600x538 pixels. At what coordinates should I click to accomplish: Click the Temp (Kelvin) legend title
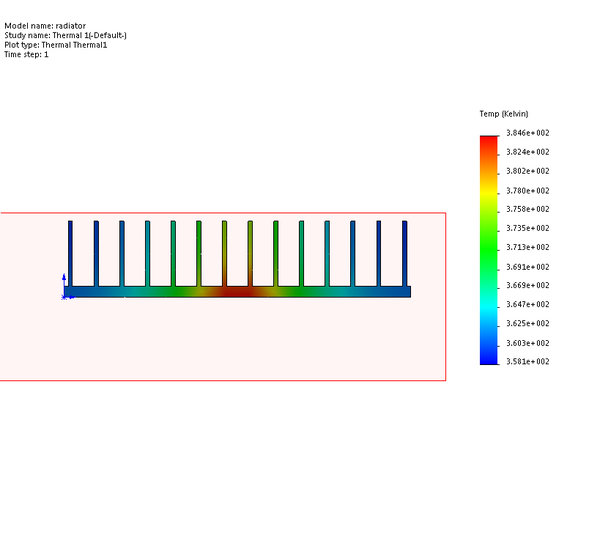pos(504,114)
